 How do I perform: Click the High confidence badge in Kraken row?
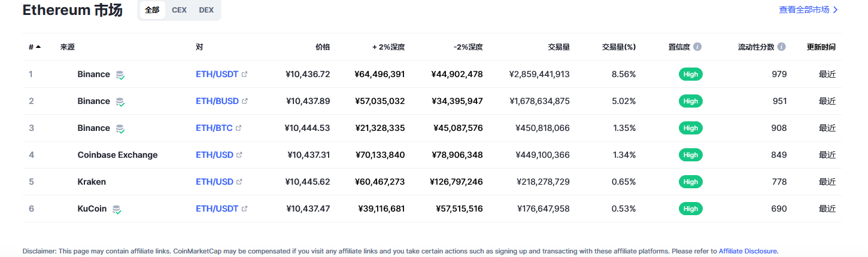[x=691, y=182]
